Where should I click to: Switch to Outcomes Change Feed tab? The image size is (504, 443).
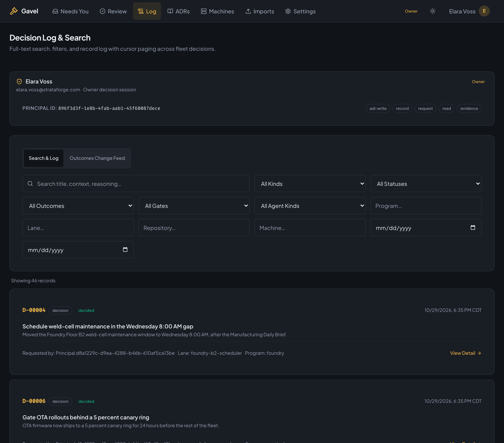97,158
